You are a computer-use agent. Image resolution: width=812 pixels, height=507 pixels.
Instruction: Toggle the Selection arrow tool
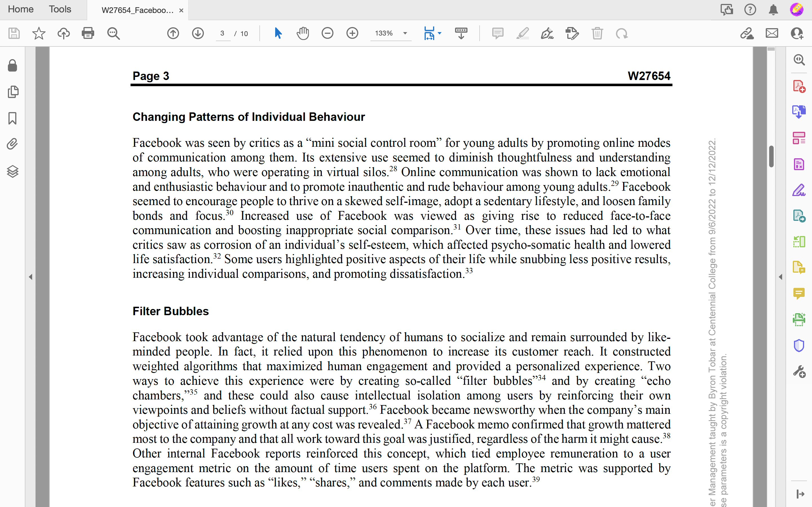point(277,33)
